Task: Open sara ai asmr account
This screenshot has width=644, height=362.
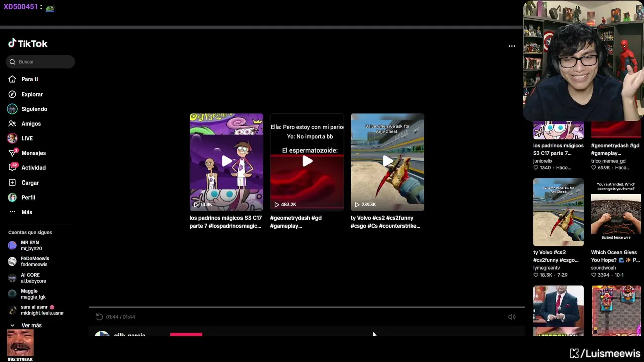Action: click(35, 310)
